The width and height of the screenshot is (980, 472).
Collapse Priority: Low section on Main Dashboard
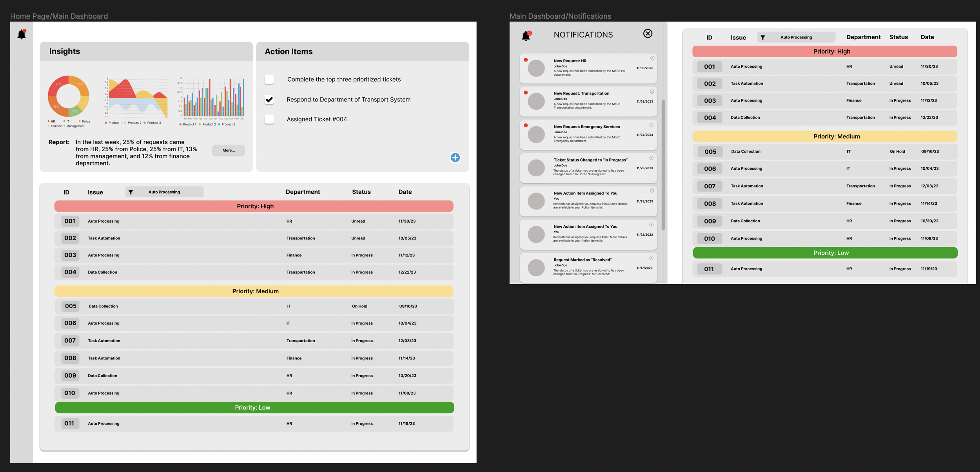[254, 408]
